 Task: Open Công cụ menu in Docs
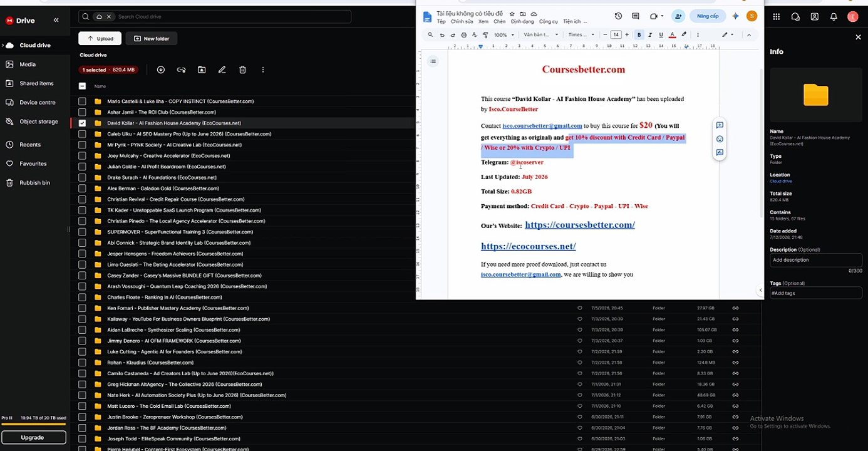548,22
